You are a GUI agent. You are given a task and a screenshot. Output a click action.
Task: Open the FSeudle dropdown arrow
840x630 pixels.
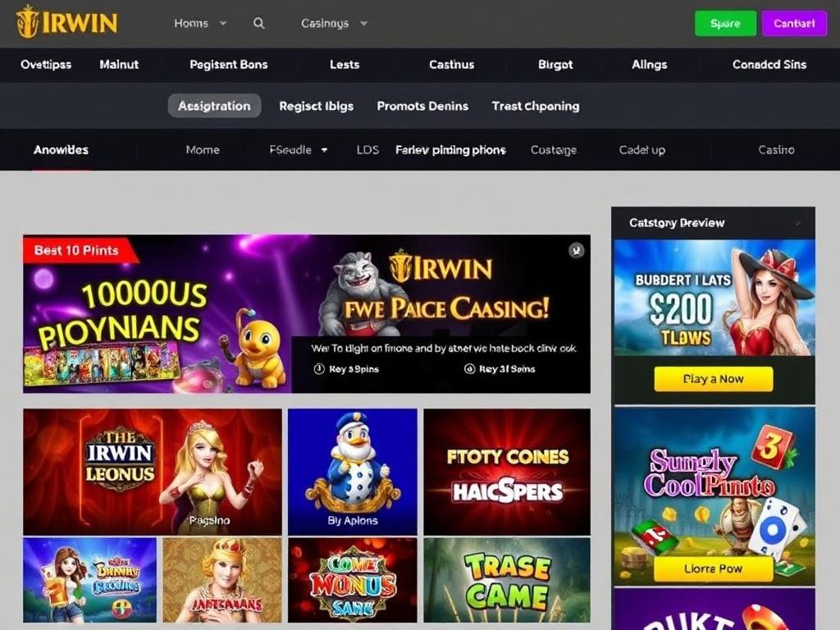324,150
